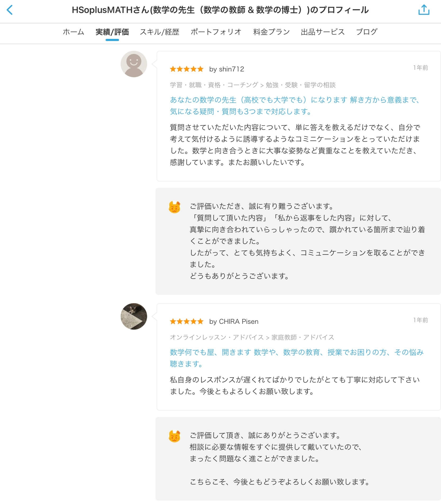Viewport: 441px width, 504px height.
Task: Click the five-star rating by CHIRA Pisen
Action: click(x=187, y=321)
